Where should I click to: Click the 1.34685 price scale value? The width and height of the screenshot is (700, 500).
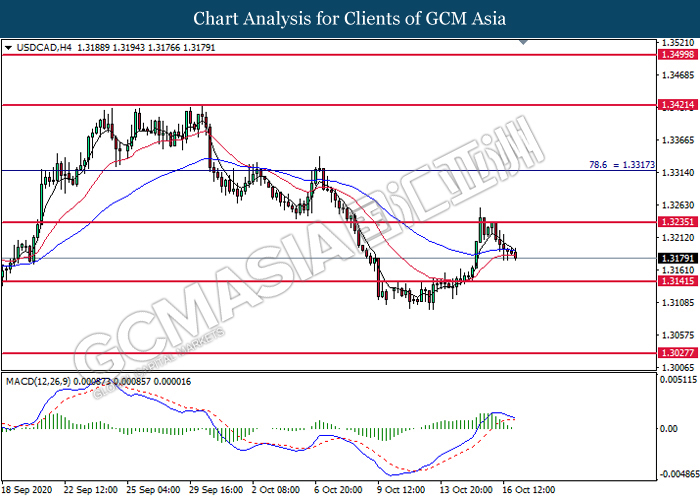point(678,75)
